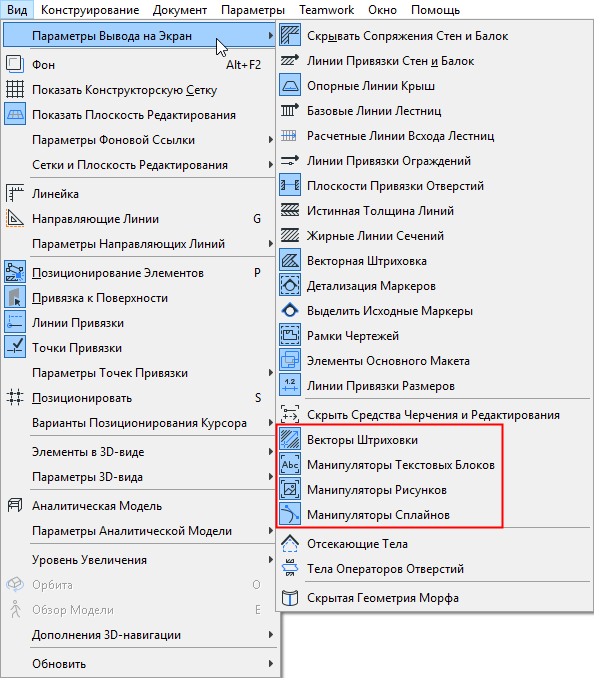
Task: Click the Линейка ruler icon
Action: 15,194
